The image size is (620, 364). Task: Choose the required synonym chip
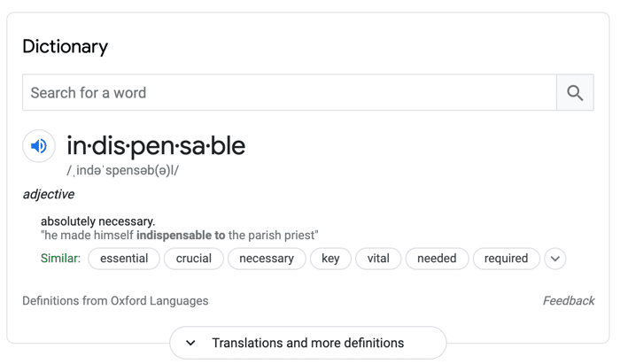(x=506, y=259)
